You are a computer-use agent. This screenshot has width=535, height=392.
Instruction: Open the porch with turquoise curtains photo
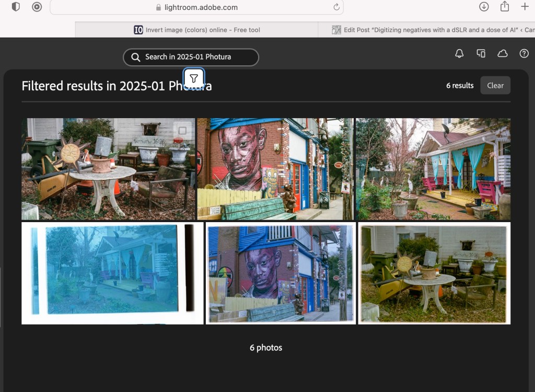click(x=433, y=169)
